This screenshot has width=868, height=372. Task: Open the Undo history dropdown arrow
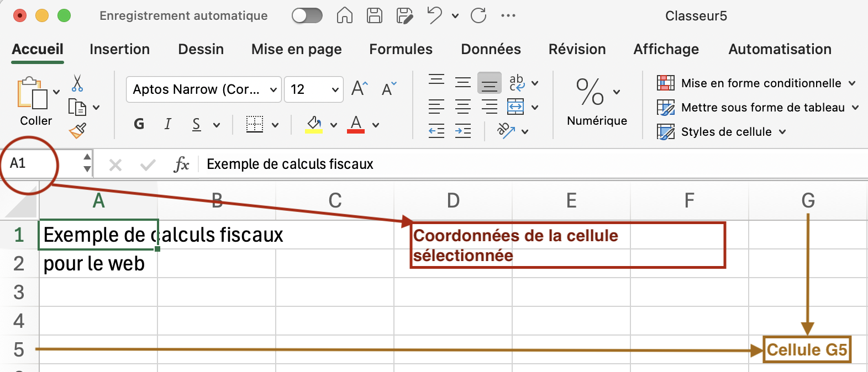click(455, 16)
